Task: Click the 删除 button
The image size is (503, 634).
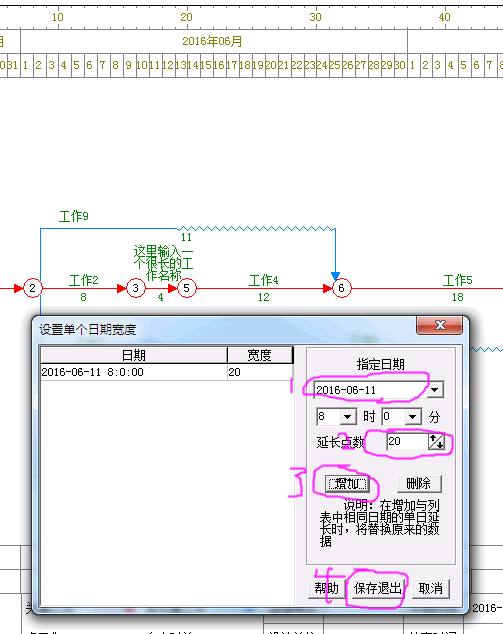Action: 419,483
